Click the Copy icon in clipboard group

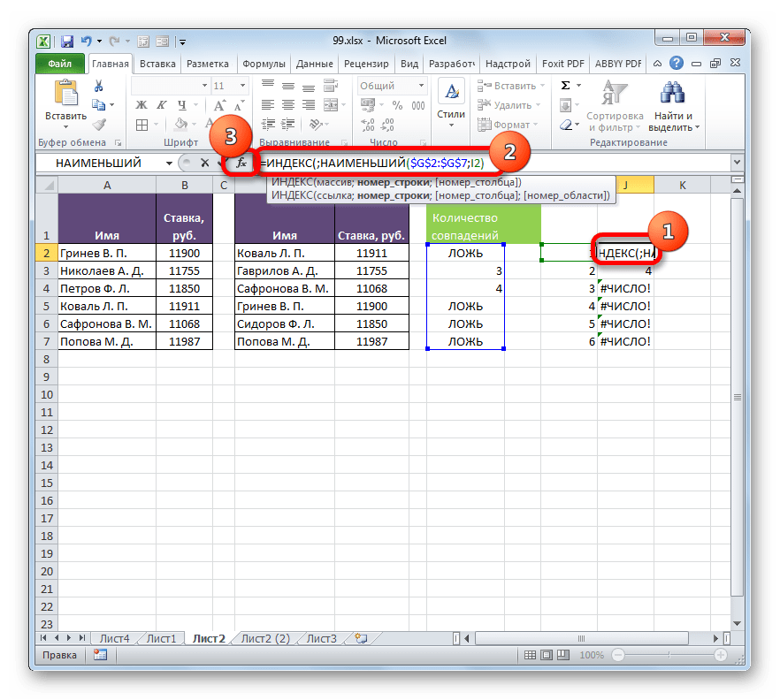(98, 105)
